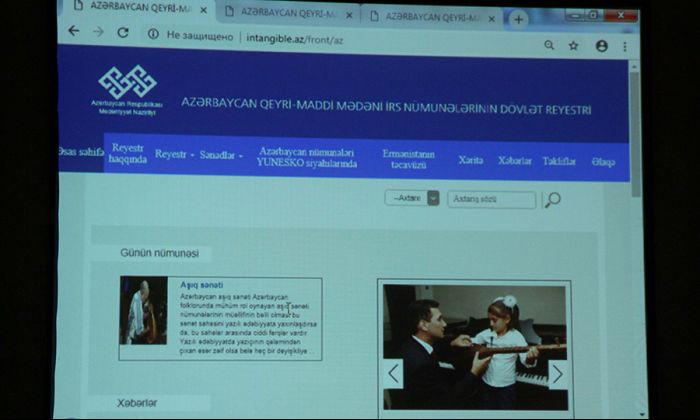Open the Xəritə menu item

pos(471,160)
